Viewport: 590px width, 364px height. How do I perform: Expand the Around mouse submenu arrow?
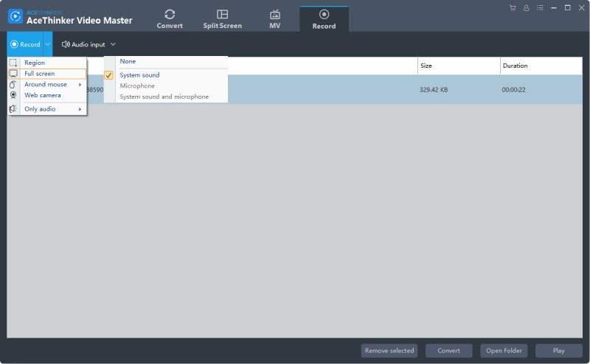click(80, 85)
